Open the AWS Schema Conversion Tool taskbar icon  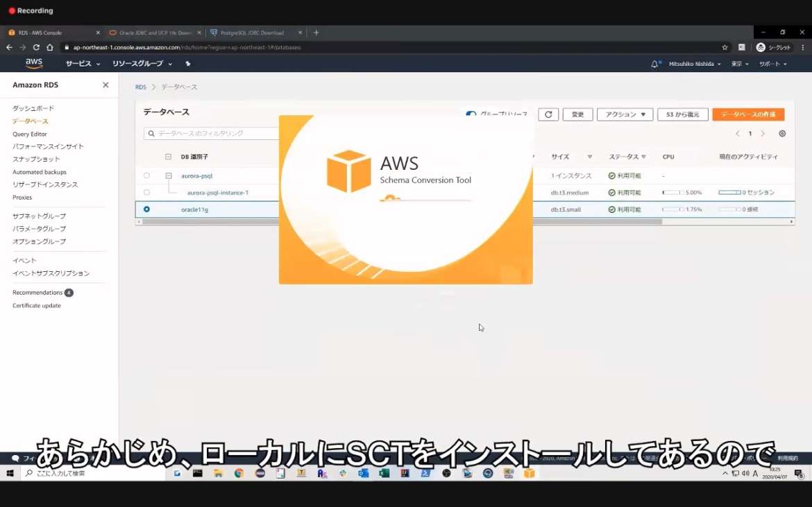coord(529,473)
